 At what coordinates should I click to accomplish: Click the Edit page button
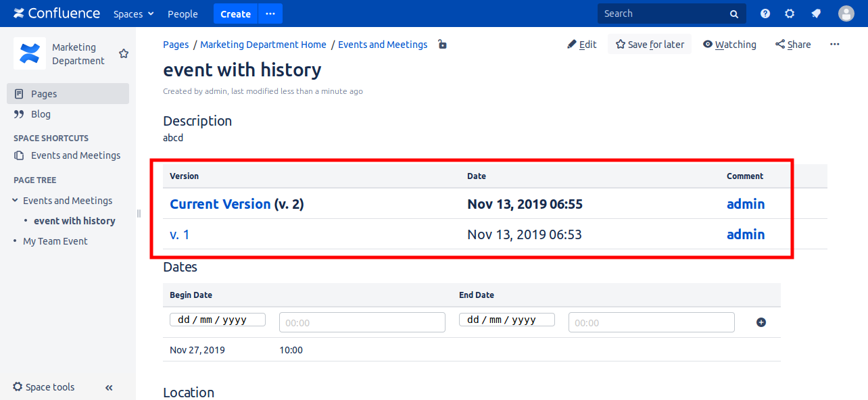click(581, 45)
